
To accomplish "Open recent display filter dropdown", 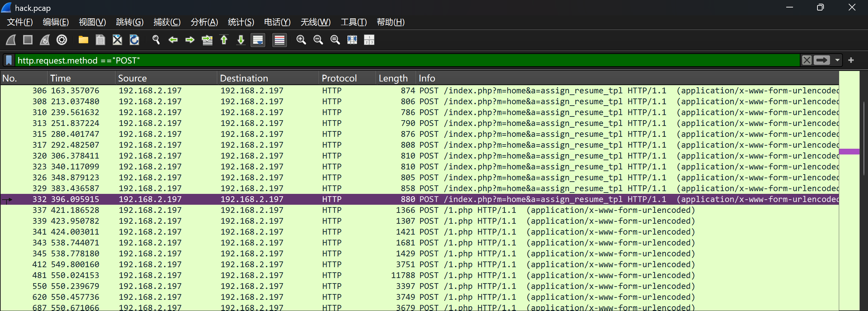I will [x=837, y=60].
